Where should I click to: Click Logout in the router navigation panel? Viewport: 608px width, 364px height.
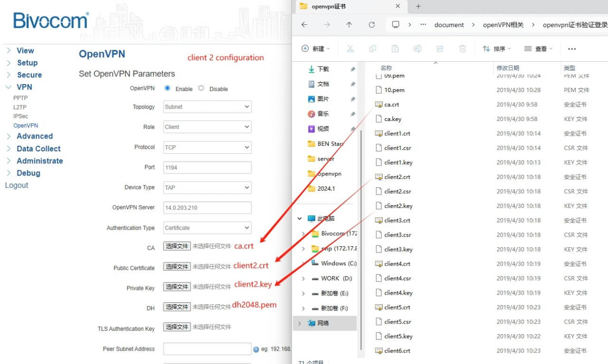click(x=16, y=185)
